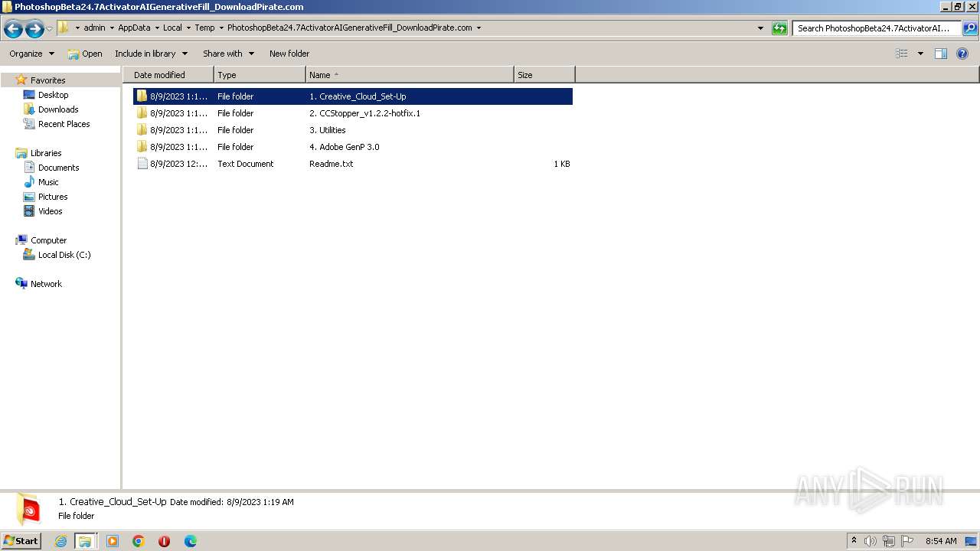The height and width of the screenshot is (551, 980).
Task: Open recent pages dropdown next to Forward
Action: point(50,29)
